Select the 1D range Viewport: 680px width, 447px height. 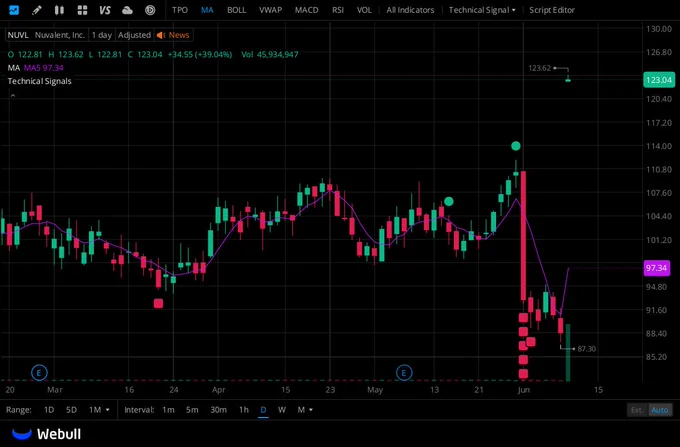(49, 410)
